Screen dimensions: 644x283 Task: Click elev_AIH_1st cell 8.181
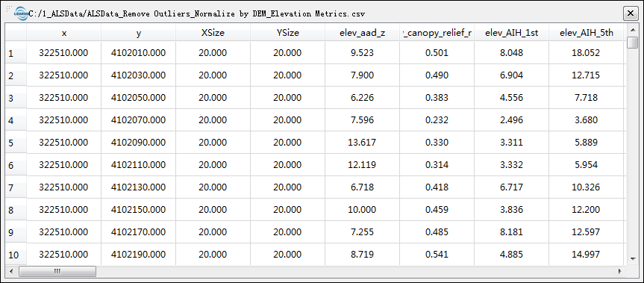(x=511, y=232)
